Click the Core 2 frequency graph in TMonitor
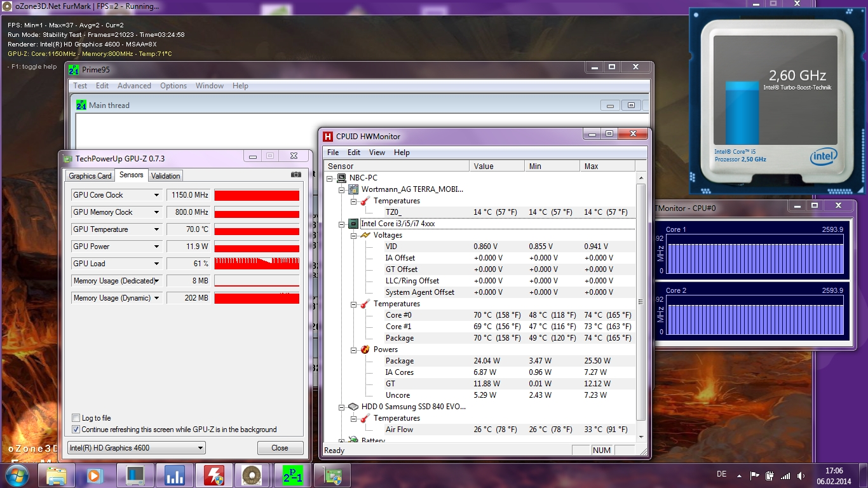This screenshot has height=488, width=868. click(754, 316)
